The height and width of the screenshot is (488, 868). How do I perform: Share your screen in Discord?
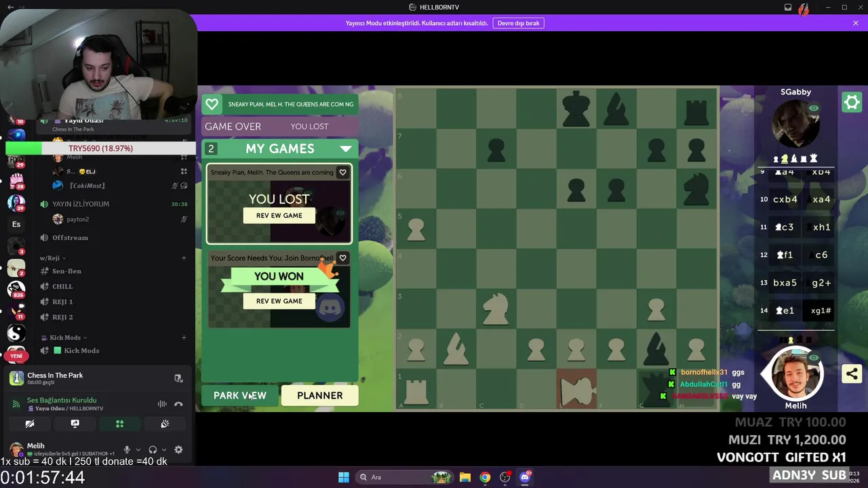(x=75, y=424)
